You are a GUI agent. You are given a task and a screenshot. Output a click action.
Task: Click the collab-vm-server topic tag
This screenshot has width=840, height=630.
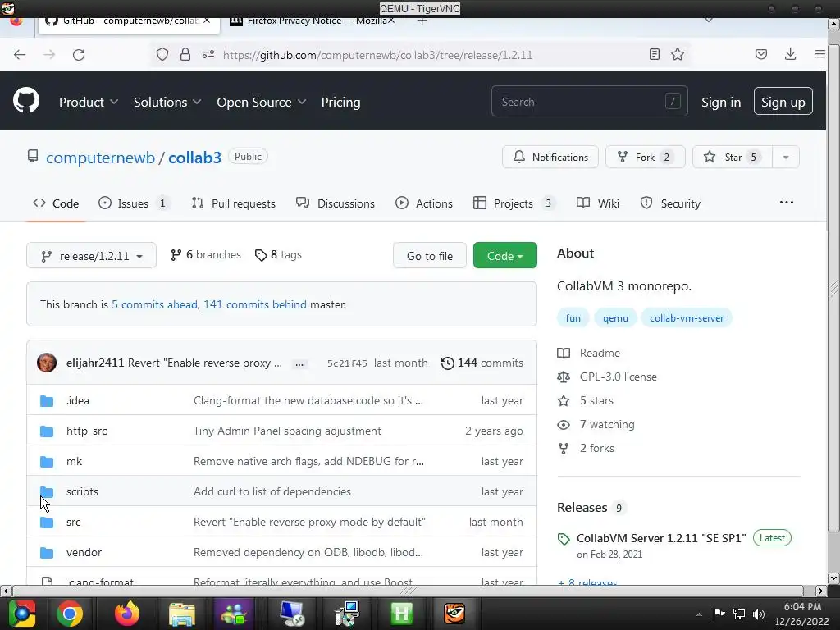tap(687, 318)
